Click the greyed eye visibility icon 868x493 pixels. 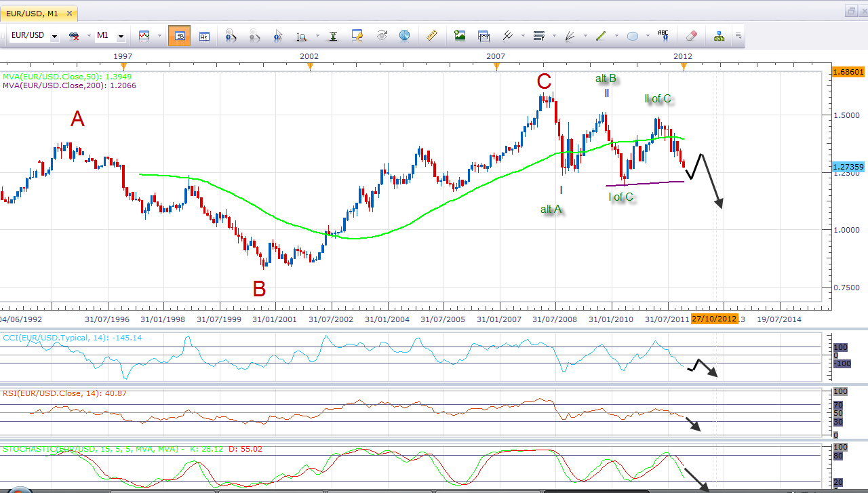point(382,36)
